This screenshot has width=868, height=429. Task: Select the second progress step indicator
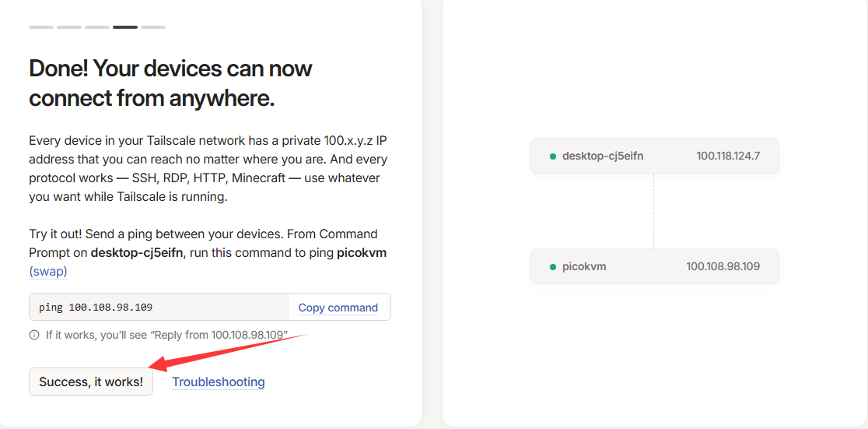[69, 27]
